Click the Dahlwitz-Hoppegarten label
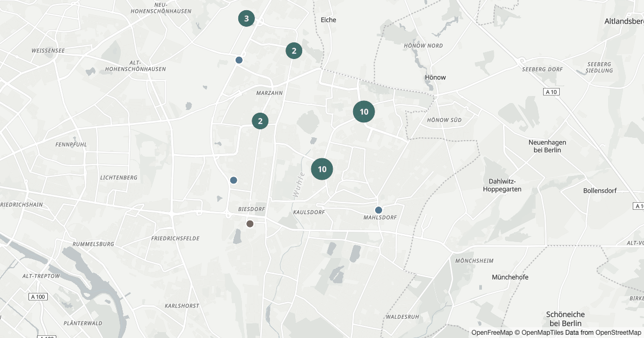Image resolution: width=644 pixels, height=338 pixels. pos(502,185)
